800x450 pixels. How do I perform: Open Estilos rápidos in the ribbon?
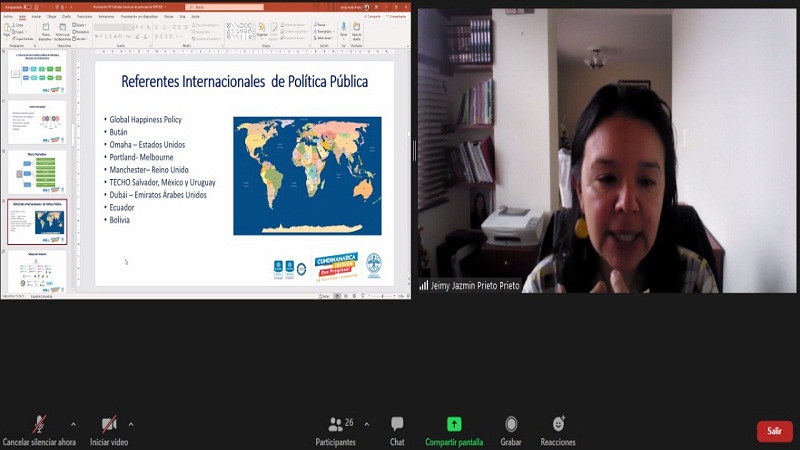273,32
